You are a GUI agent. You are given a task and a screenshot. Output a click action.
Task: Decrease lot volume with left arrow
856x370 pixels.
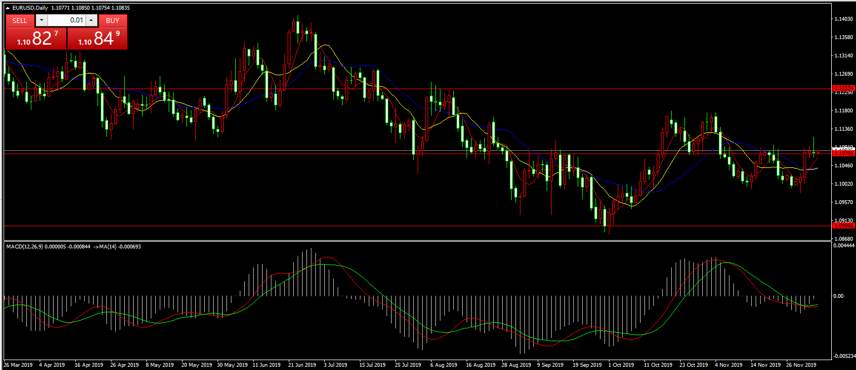[41, 20]
